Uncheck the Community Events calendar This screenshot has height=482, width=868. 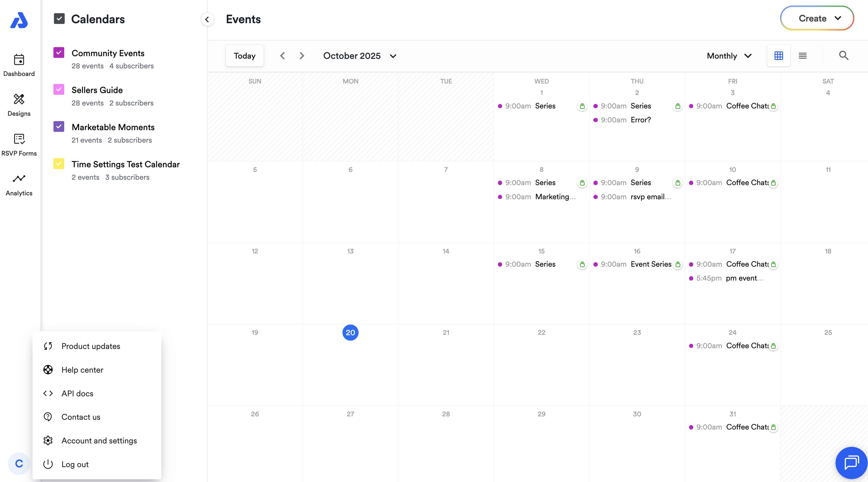(x=59, y=52)
